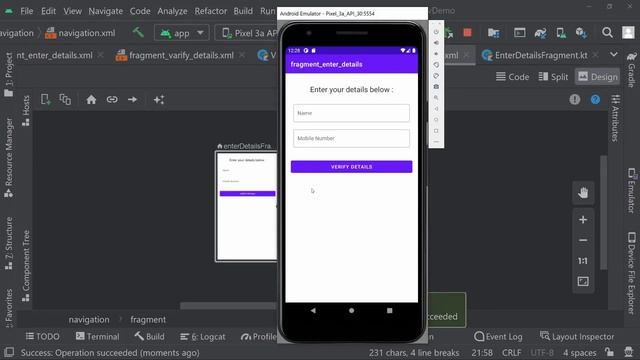The height and width of the screenshot is (360, 640).
Task: Click the Name input field in emulator
Action: tap(351, 113)
